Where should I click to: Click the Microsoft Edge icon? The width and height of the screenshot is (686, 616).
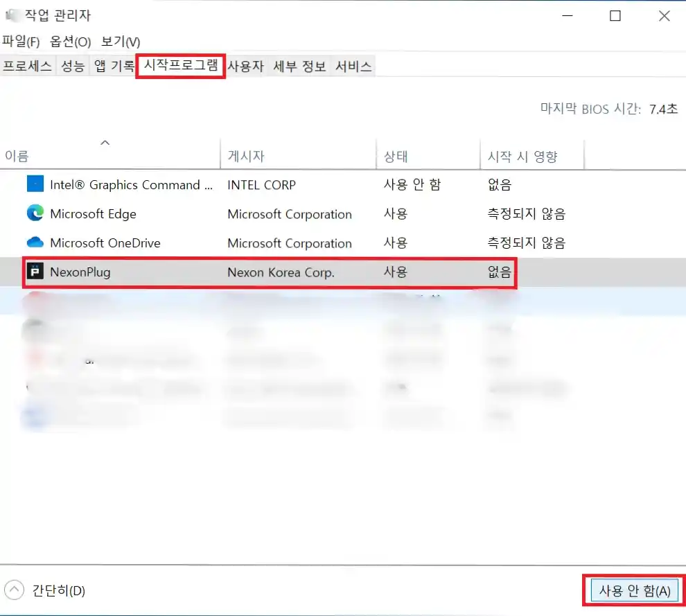[35, 213]
